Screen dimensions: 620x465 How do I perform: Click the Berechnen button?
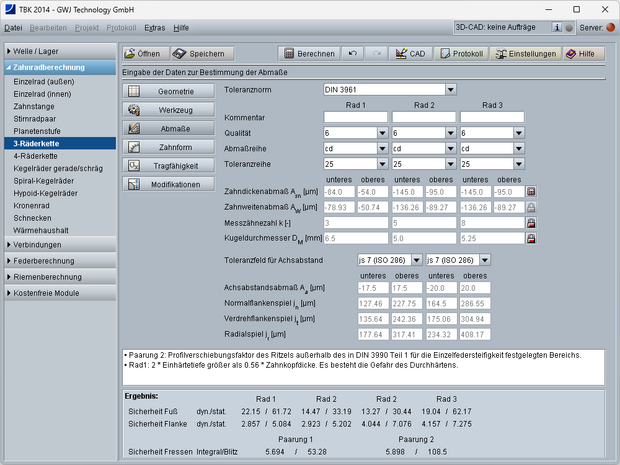point(307,53)
